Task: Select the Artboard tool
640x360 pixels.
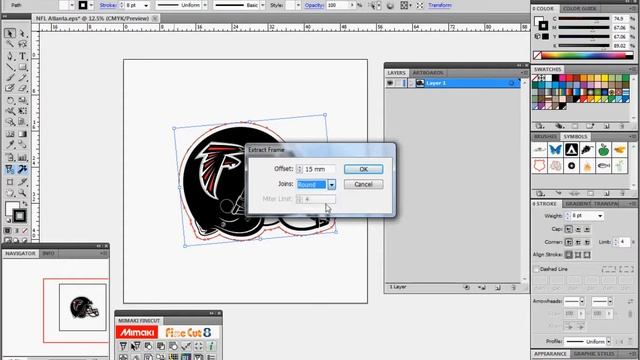Action: (x=10, y=182)
